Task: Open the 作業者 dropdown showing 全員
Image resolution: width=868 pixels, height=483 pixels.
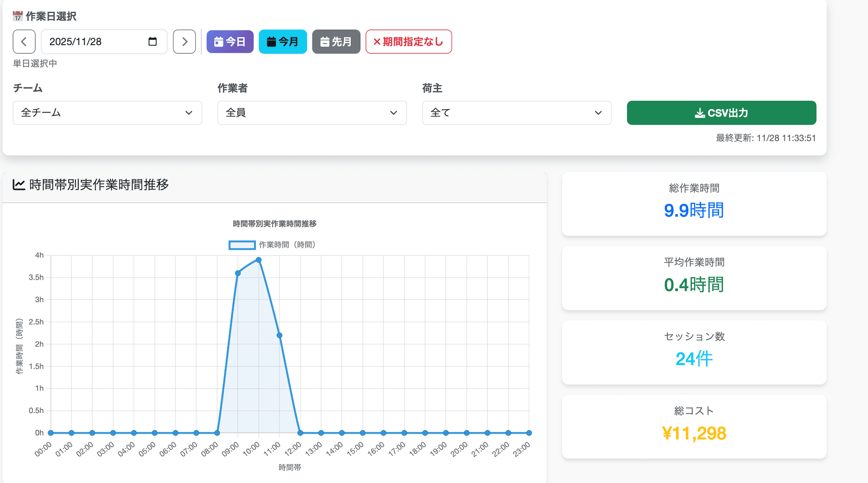Action: (x=312, y=113)
